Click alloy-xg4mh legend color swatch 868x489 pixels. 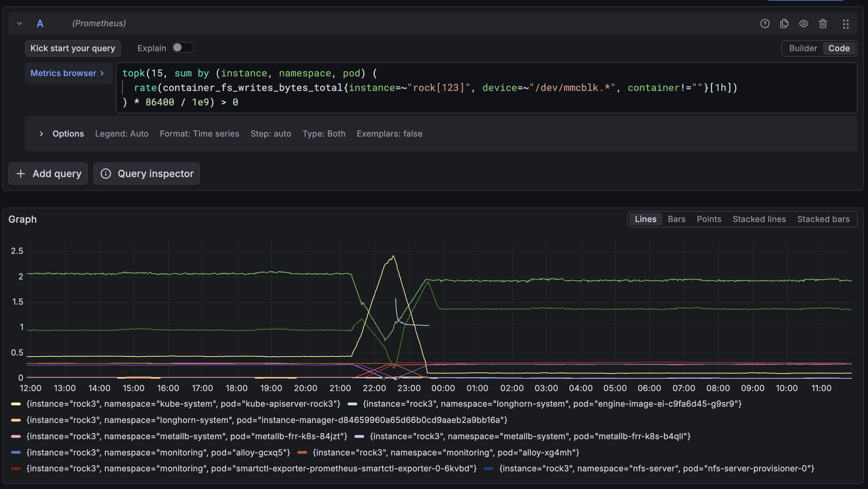(x=302, y=452)
